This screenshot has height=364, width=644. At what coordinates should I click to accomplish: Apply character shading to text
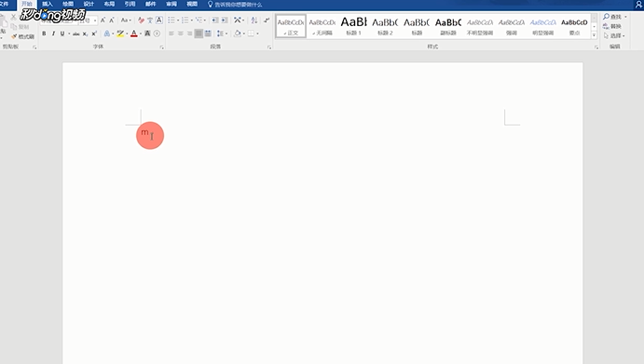(147, 34)
